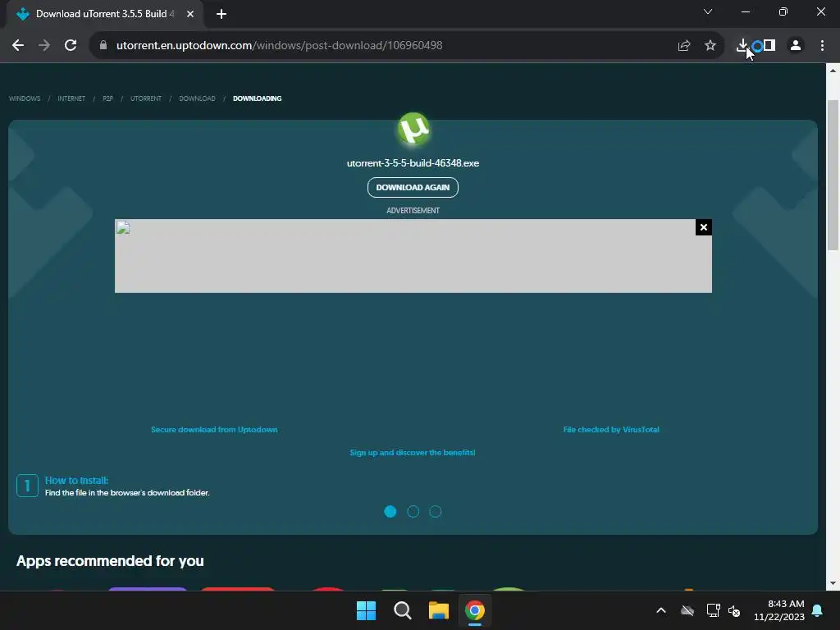Reload the current page
The image size is (840, 630).
[x=71, y=46]
